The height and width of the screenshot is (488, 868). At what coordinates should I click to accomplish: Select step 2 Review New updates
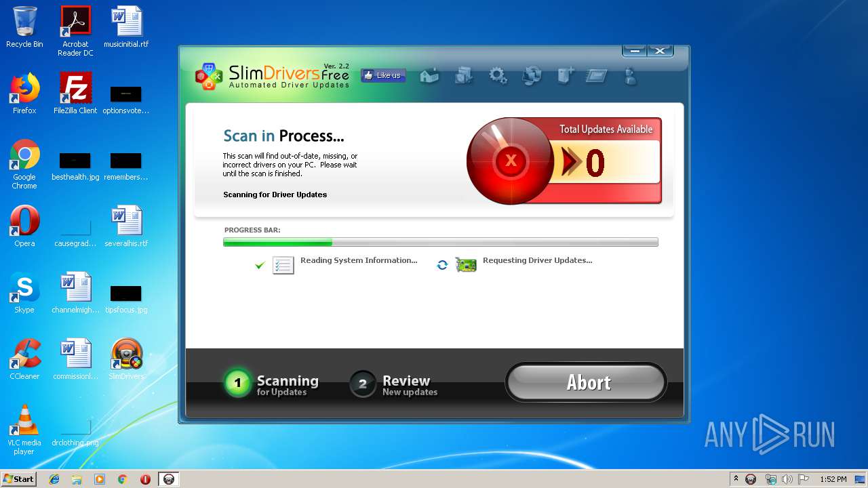[x=393, y=384]
